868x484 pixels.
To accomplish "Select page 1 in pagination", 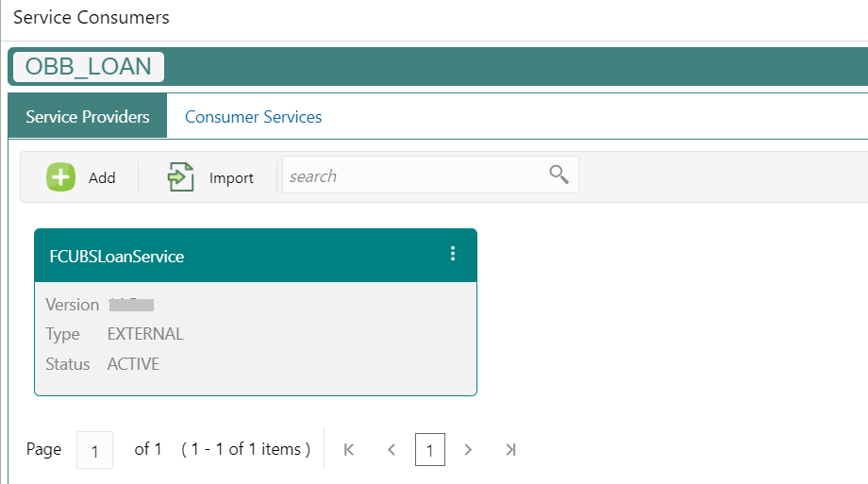I will [x=429, y=450].
